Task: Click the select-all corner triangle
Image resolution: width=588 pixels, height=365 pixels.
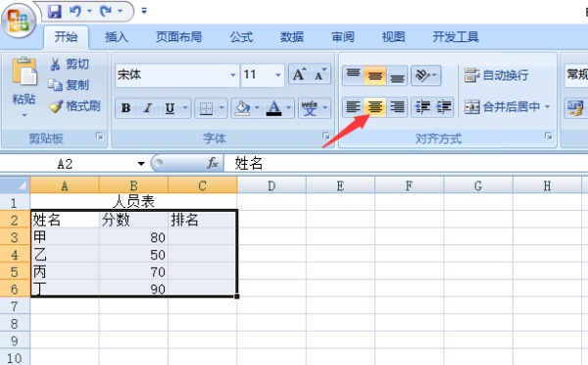Action: 15,185
